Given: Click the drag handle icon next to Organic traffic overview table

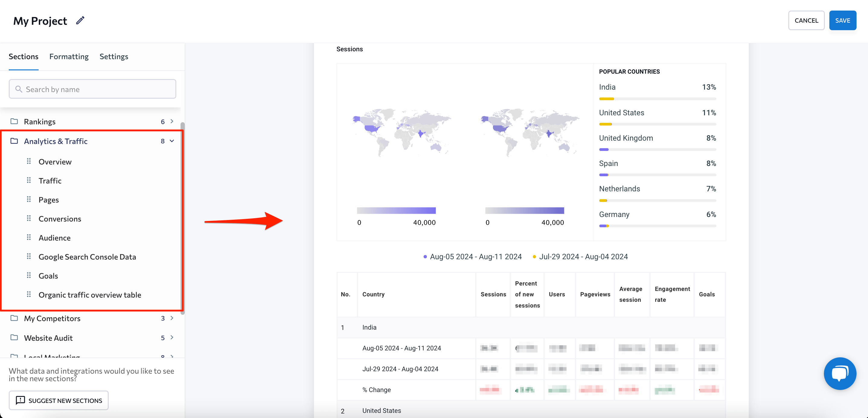Looking at the screenshot, I should 29,295.
